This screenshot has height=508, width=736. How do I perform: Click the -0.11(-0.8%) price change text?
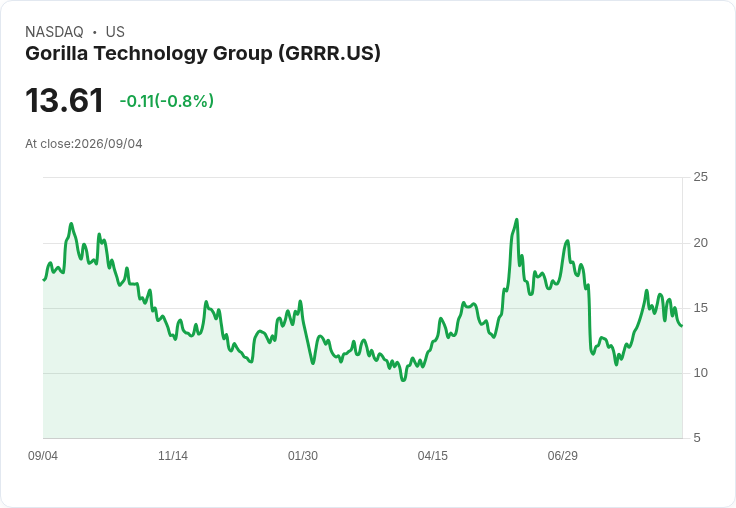coord(167,101)
